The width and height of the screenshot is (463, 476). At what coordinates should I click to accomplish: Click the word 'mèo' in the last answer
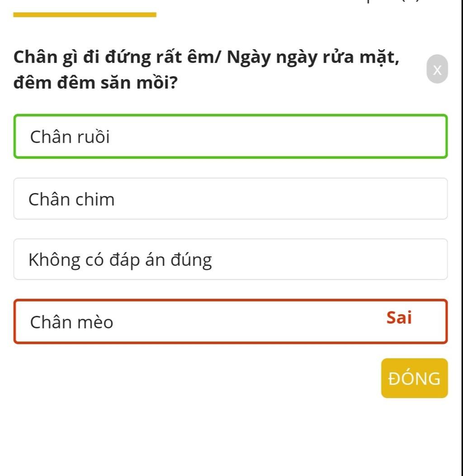pyautogui.click(x=95, y=322)
